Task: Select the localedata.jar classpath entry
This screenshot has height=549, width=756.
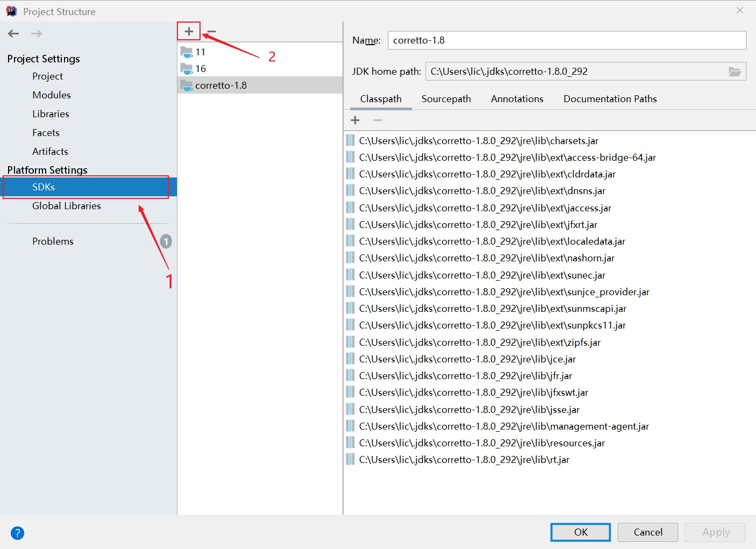Action: [x=550, y=241]
